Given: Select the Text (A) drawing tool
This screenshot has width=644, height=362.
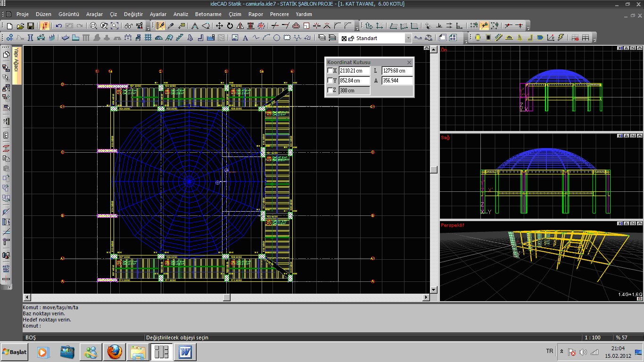Looking at the screenshot, I should tap(245, 38).
